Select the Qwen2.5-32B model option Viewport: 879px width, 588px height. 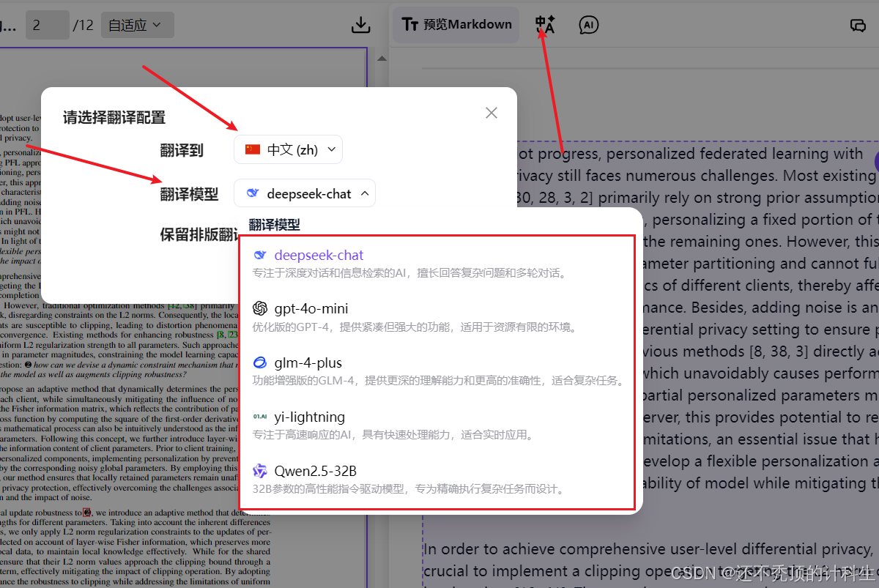click(x=437, y=480)
